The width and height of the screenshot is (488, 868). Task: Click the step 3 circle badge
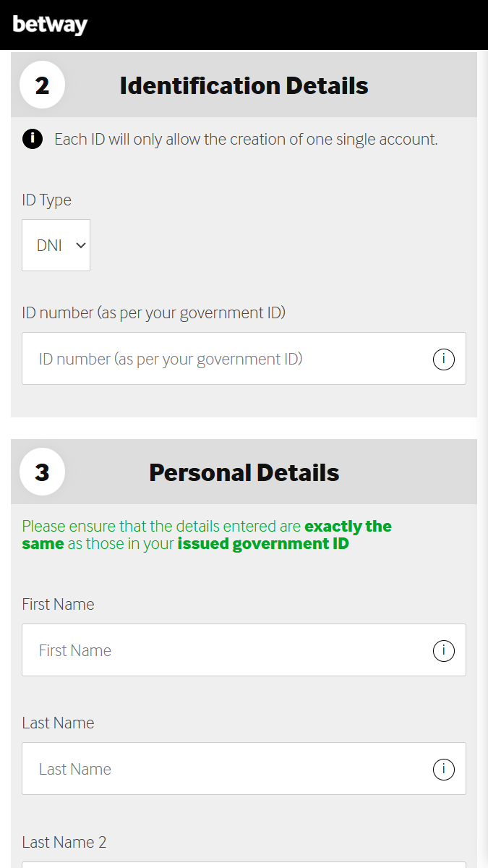42,472
